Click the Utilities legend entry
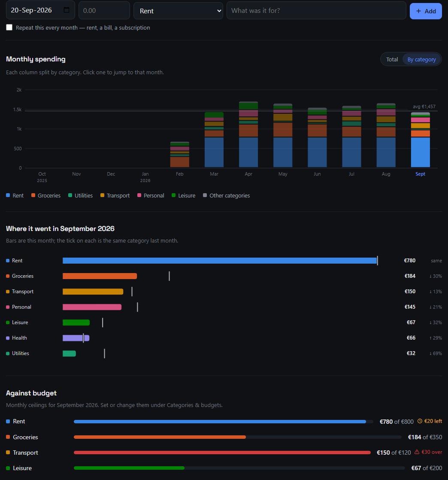 (80, 195)
